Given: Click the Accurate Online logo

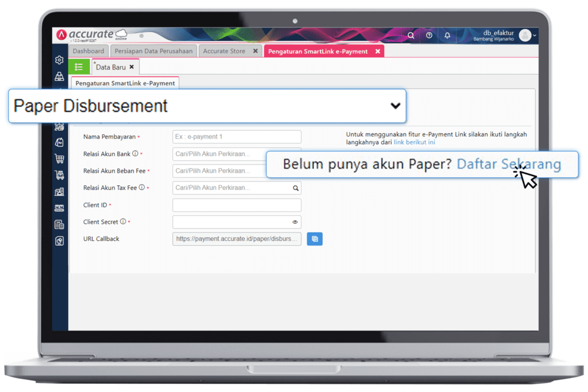Looking at the screenshot, I should pos(92,35).
